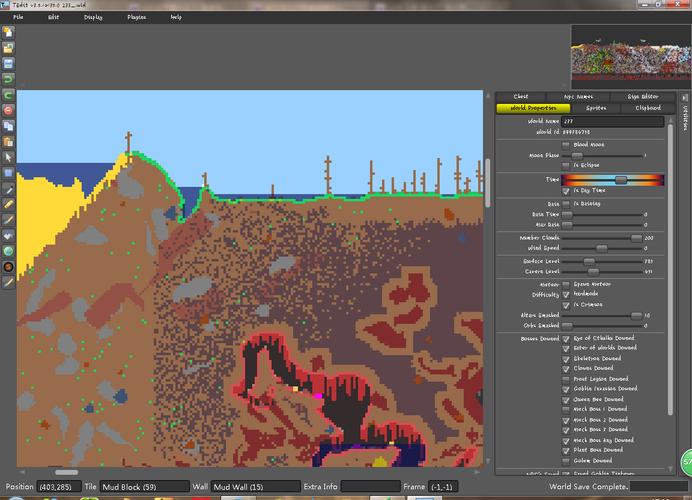692x500 pixels.
Task: Click the World Name input field
Action: point(613,121)
